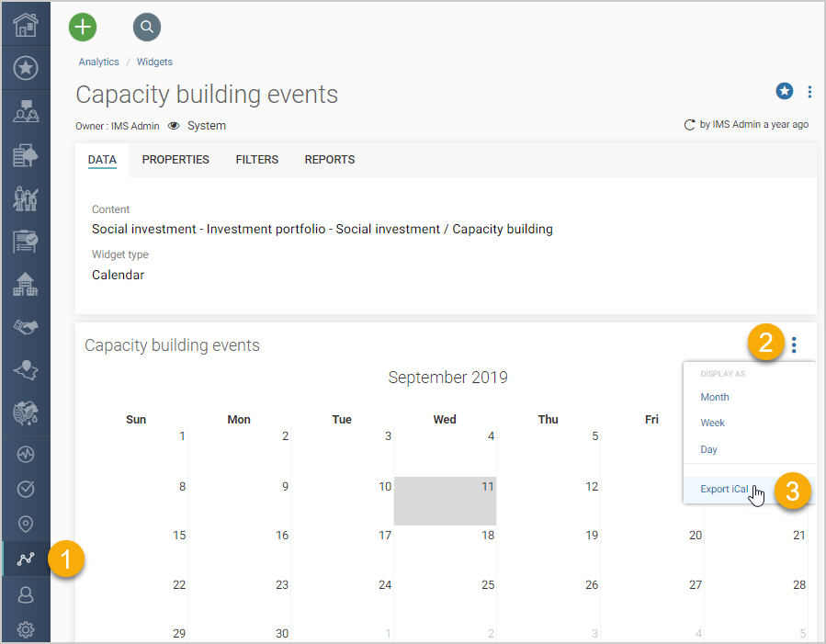Image resolution: width=826 pixels, height=644 pixels.
Task: Open the favorites star sidebar icon
Action: pos(26,68)
